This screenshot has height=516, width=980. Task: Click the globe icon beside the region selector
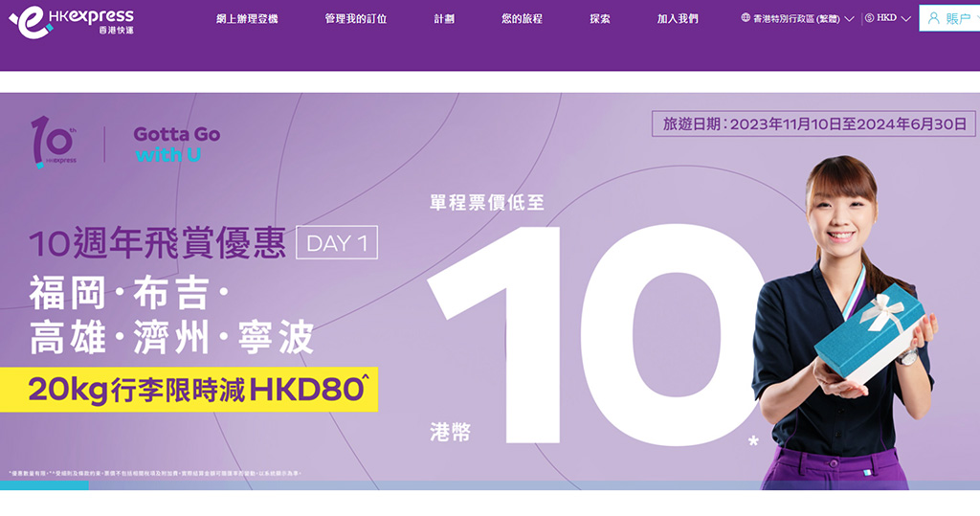point(746,18)
